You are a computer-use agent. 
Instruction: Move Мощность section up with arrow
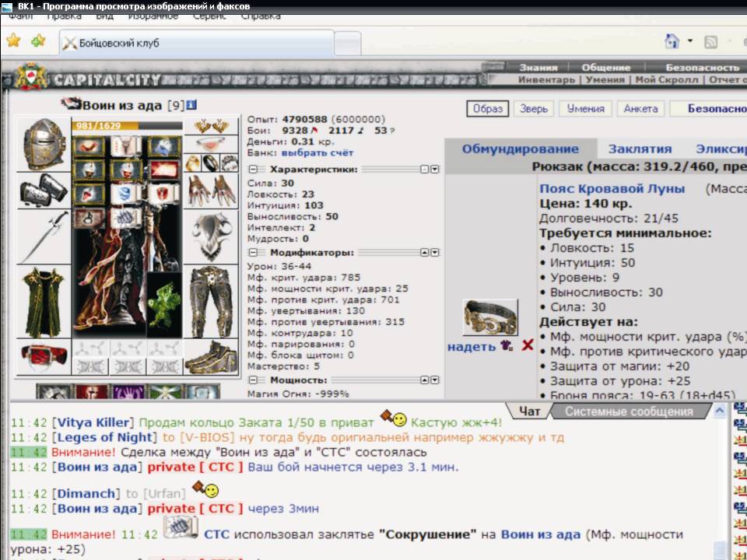tap(425, 380)
